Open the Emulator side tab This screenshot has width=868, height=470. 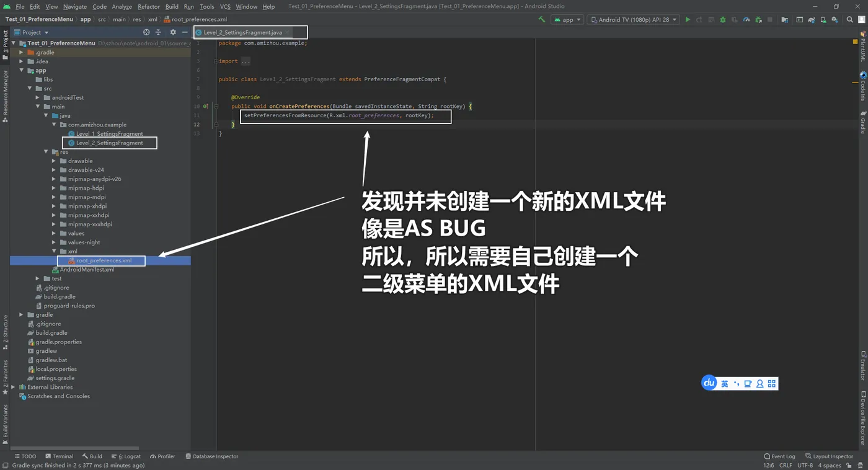(x=862, y=366)
